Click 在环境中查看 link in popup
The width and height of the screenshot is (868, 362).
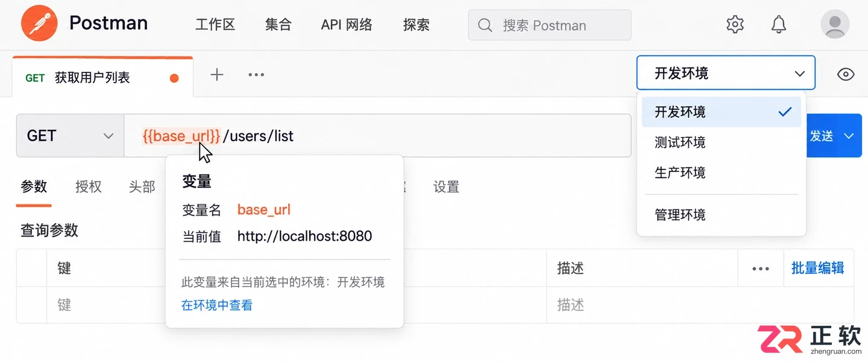pos(217,305)
